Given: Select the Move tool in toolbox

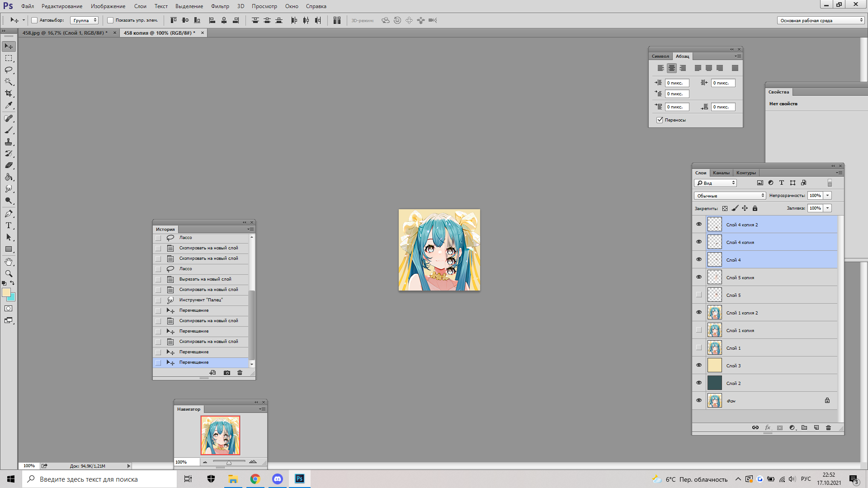Looking at the screenshot, I should coord(9,47).
